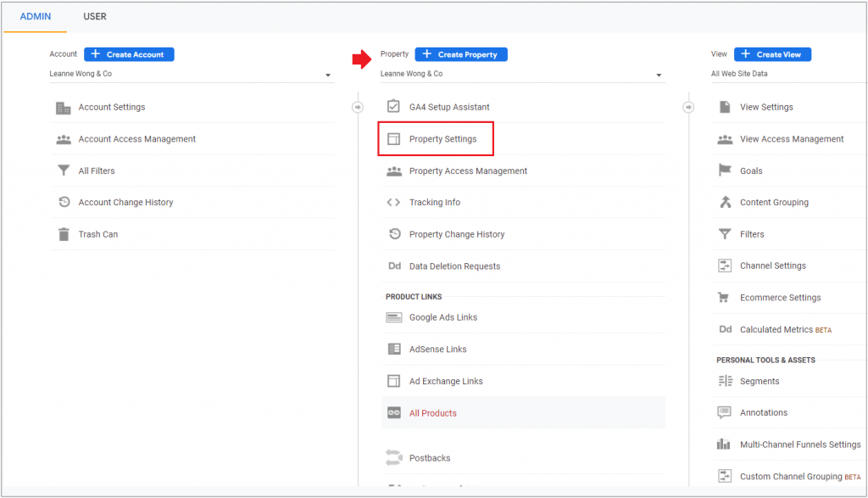Open Tracking Info section
This screenshot has height=498, width=868.
coord(435,202)
